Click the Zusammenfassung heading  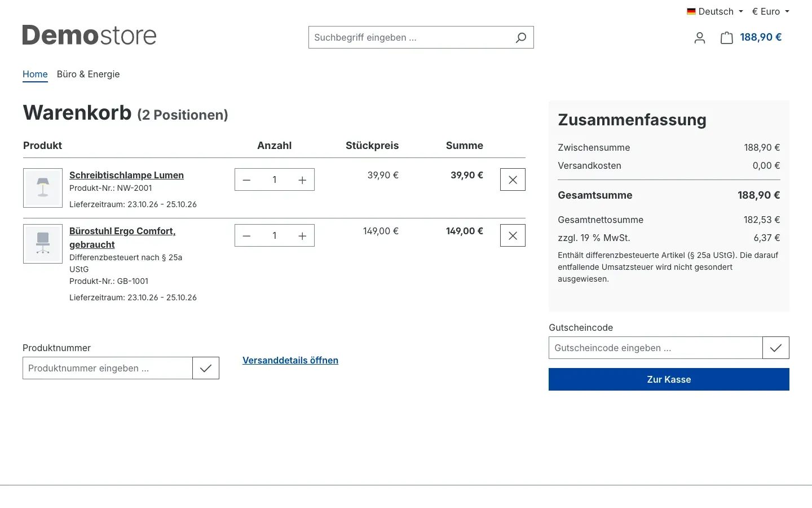[632, 120]
